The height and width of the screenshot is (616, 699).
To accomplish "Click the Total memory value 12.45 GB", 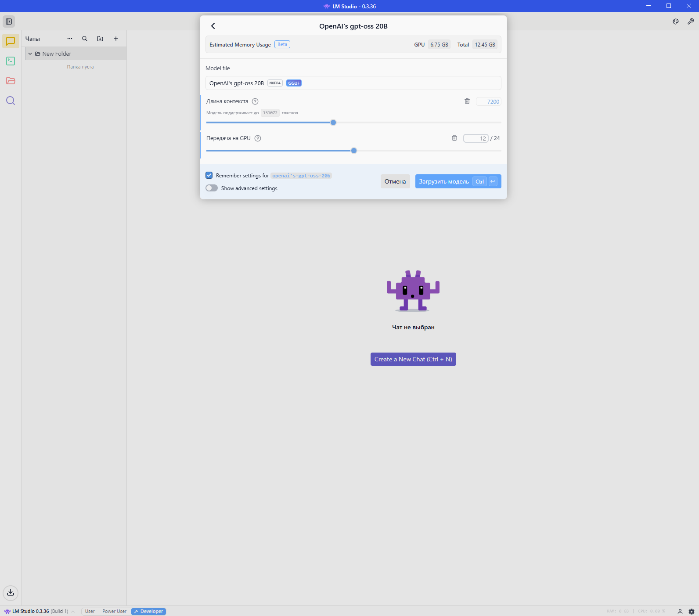I will 485,44.
